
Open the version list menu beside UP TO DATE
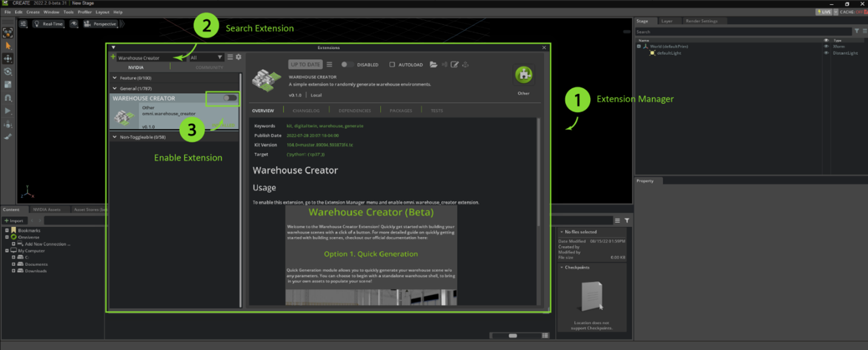[330, 64]
